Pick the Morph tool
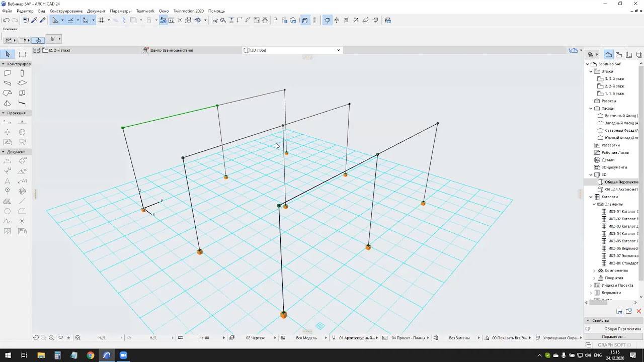The image size is (644, 362). tap(8, 103)
